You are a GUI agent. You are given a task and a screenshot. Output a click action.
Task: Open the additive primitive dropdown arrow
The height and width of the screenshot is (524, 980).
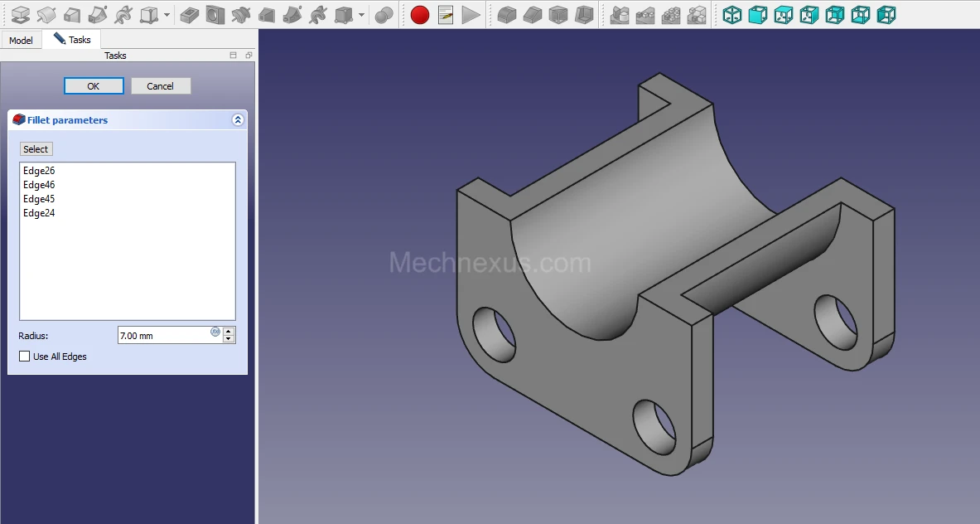(167, 15)
